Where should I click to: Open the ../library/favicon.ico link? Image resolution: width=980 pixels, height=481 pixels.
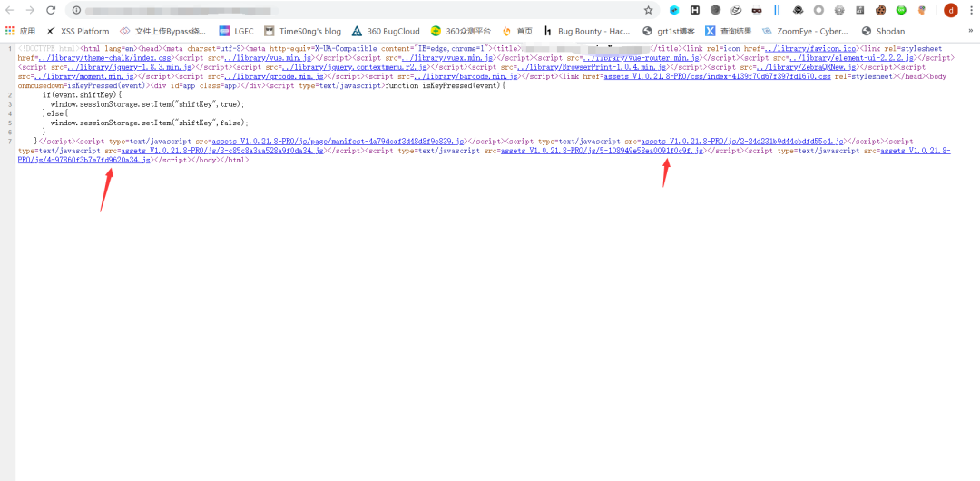point(808,48)
